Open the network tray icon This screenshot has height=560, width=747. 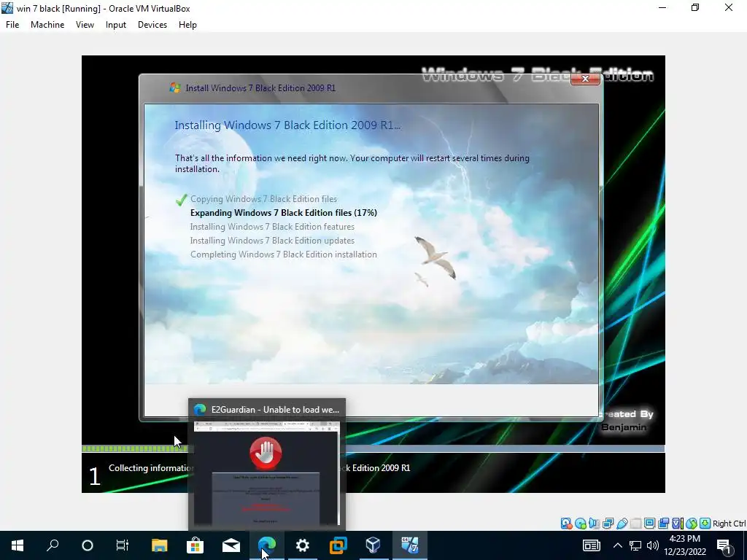tap(635, 545)
